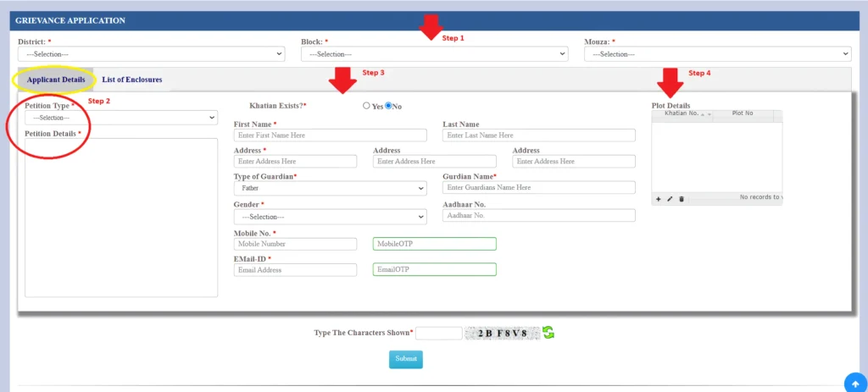Click the Petition Details text area

(121, 218)
